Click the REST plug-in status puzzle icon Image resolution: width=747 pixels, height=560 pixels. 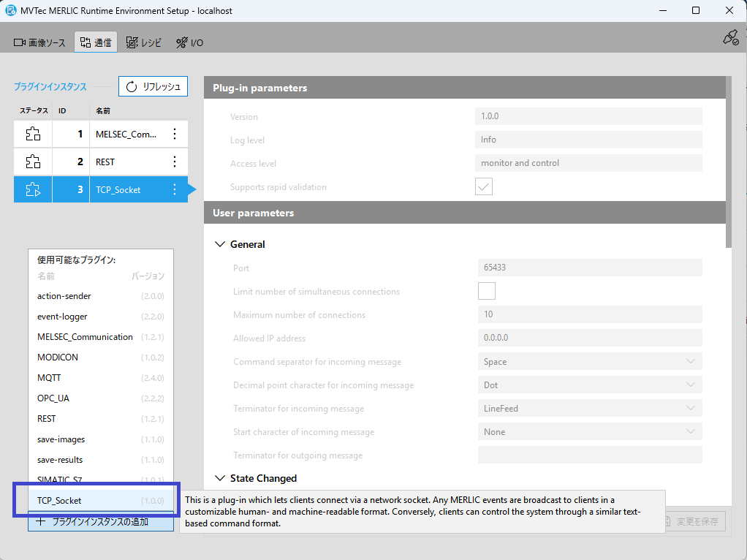(33, 162)
